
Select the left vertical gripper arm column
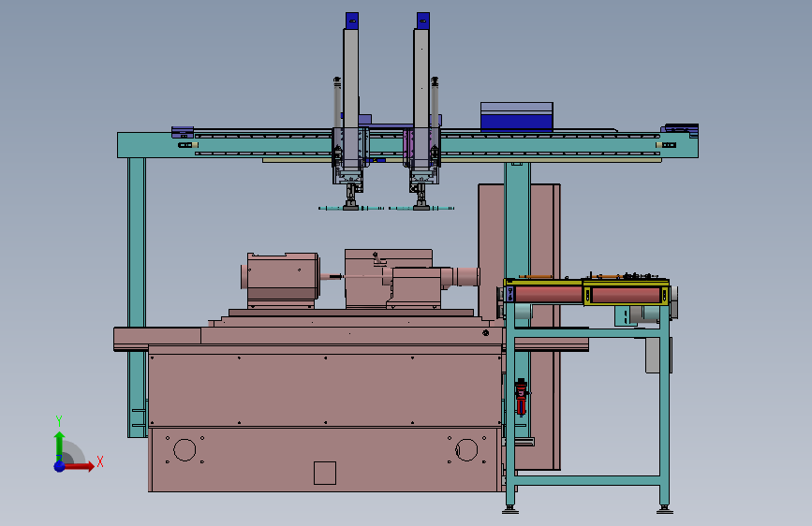tap(350, 98)
